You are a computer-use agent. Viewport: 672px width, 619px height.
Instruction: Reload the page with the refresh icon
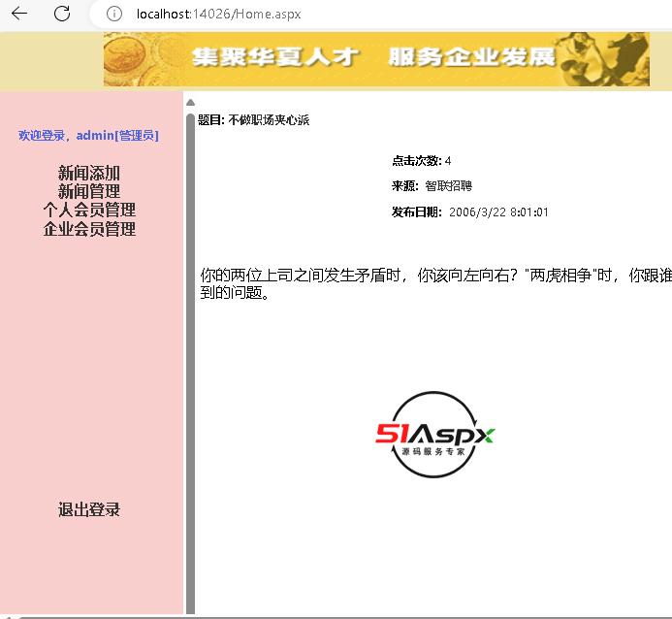pos(62,14)
